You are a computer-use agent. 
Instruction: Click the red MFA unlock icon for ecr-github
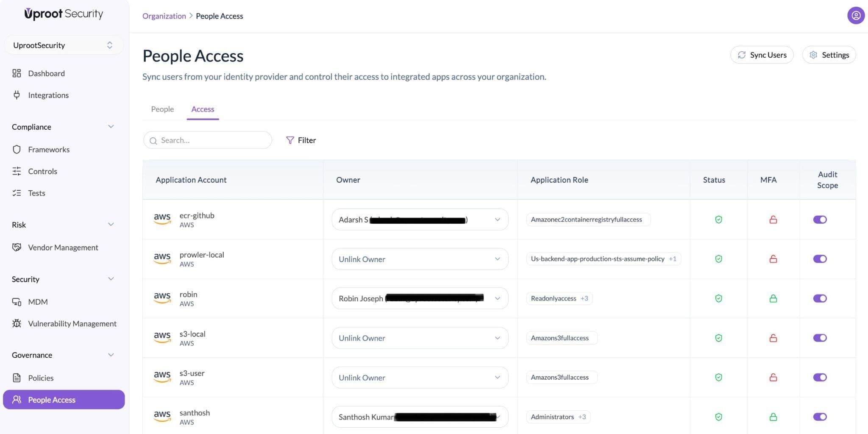tap(773, 220)
